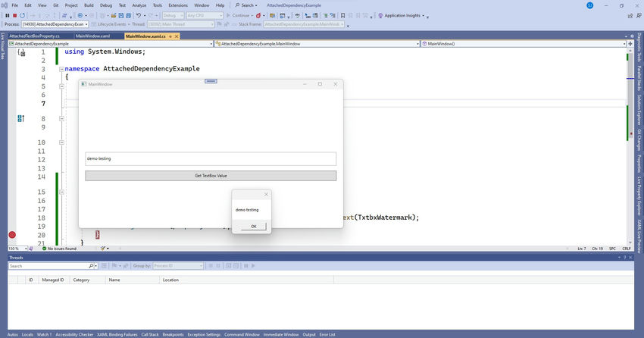Open the Error List tab
The width and height of the screenshot is (644, 338).
point(327,335)
